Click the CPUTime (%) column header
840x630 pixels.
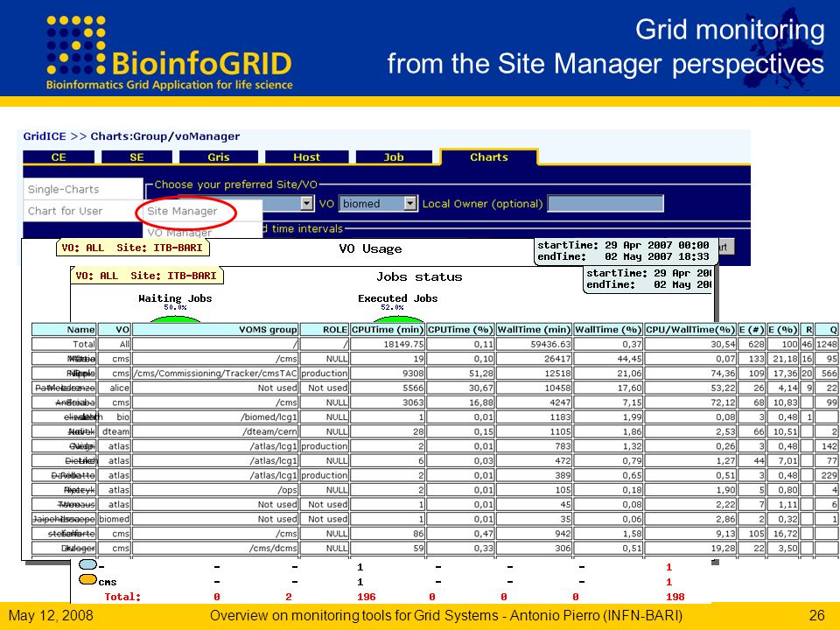(x=461, y=330)
